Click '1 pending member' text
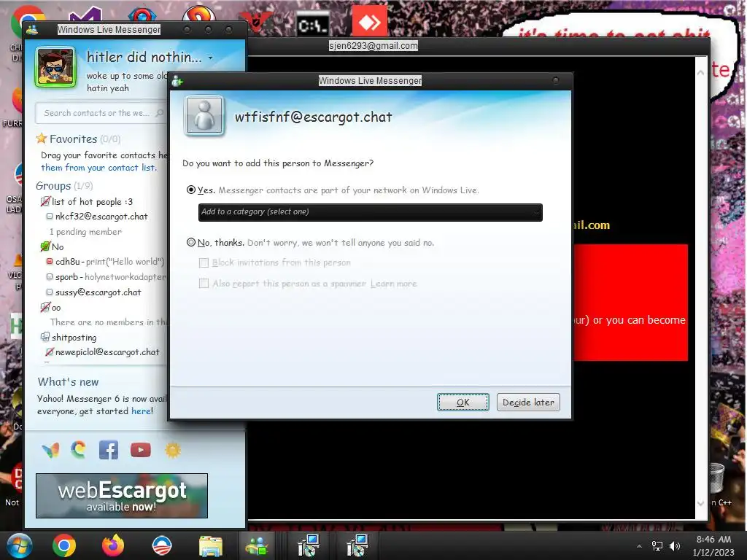The image size is (747, 560). point(85,232)
